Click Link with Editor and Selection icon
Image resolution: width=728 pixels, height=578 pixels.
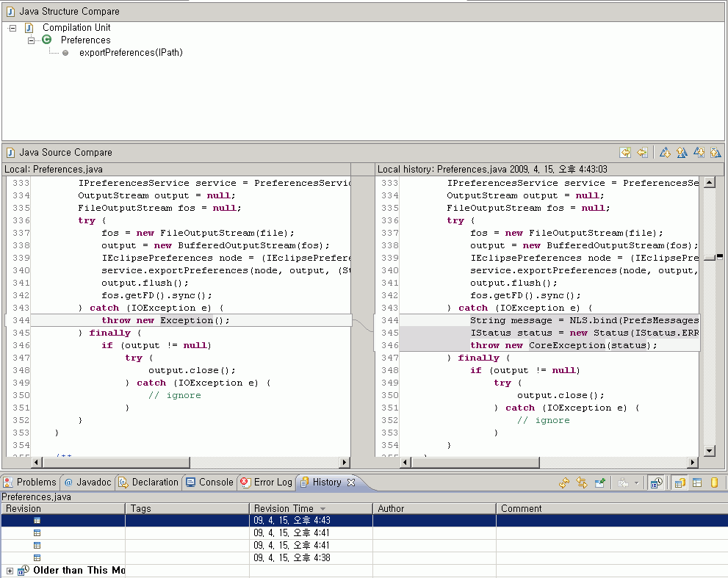click(x=582, y=483)
